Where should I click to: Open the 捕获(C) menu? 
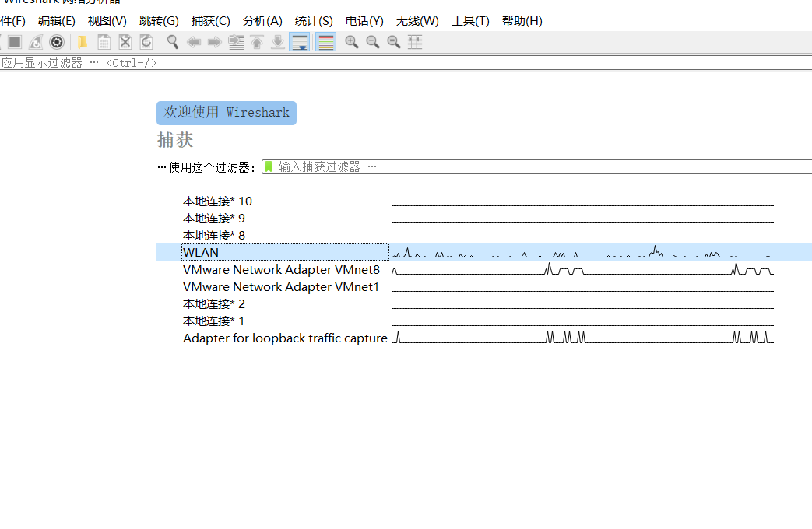pos(211,21)
